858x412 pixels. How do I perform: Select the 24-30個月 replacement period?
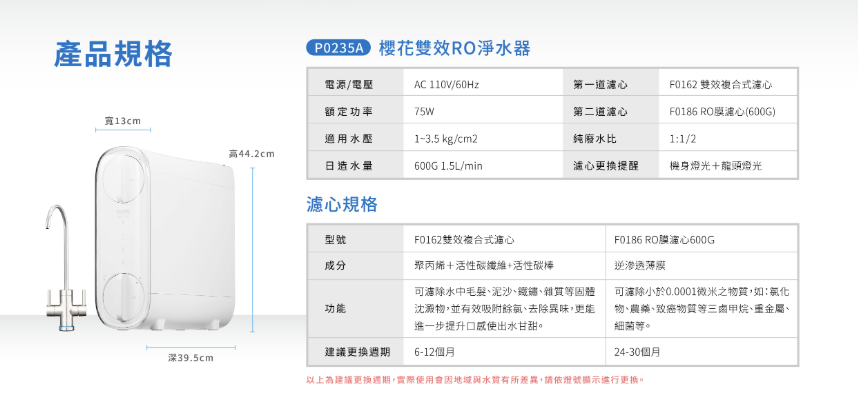coord(636,353)
